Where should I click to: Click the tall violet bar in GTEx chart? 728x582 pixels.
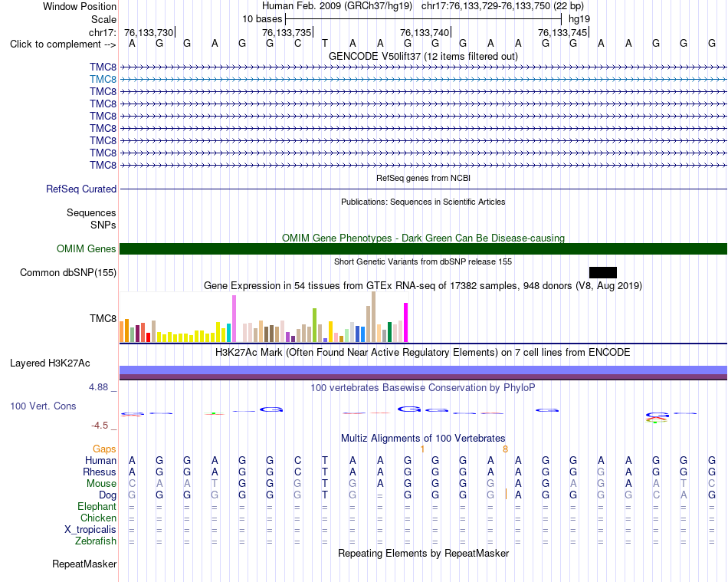click(234, 319)
